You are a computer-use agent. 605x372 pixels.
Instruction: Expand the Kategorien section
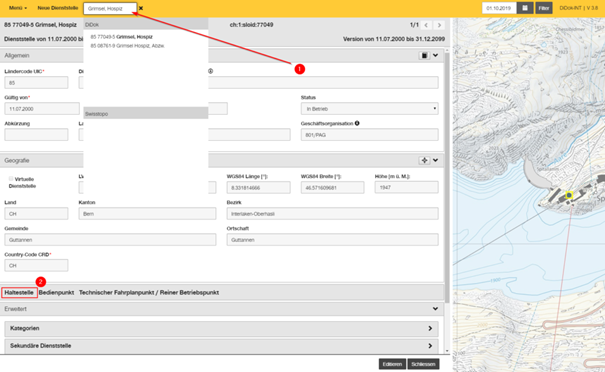(221, 328)
